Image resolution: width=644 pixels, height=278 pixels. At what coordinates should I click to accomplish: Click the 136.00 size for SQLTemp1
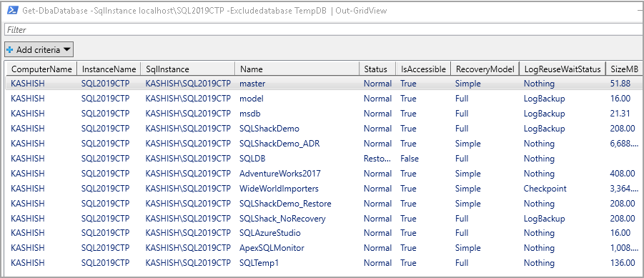623,263
